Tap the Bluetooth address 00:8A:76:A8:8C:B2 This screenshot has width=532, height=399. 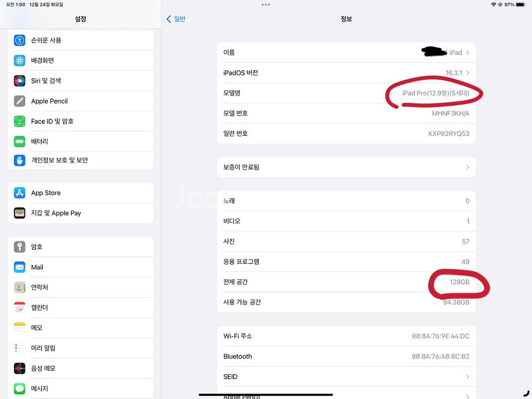(x=440, y=356)
